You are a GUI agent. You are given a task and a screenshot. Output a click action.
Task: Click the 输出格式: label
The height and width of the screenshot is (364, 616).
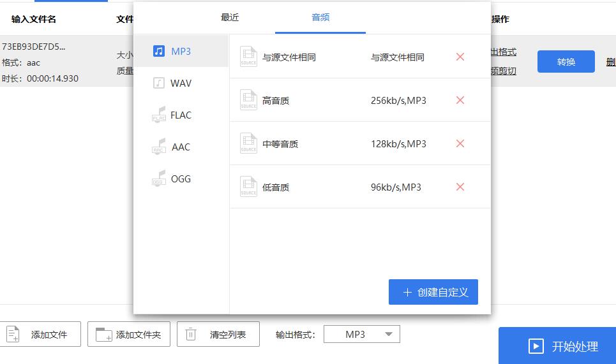pos(296,335)
